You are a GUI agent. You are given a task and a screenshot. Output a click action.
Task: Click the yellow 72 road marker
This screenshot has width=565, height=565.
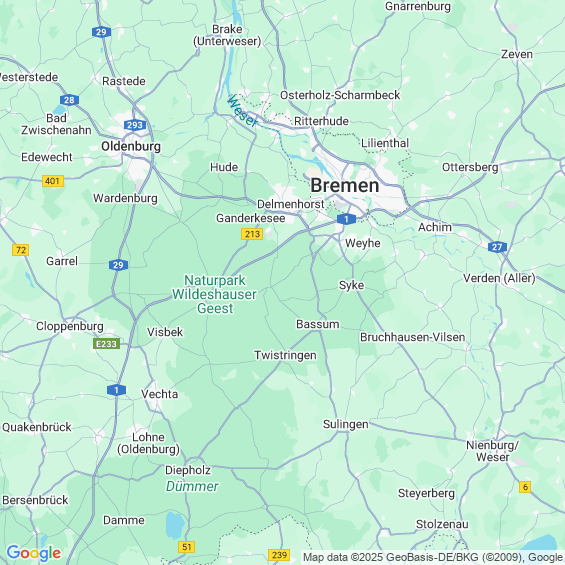pos(21,250)
